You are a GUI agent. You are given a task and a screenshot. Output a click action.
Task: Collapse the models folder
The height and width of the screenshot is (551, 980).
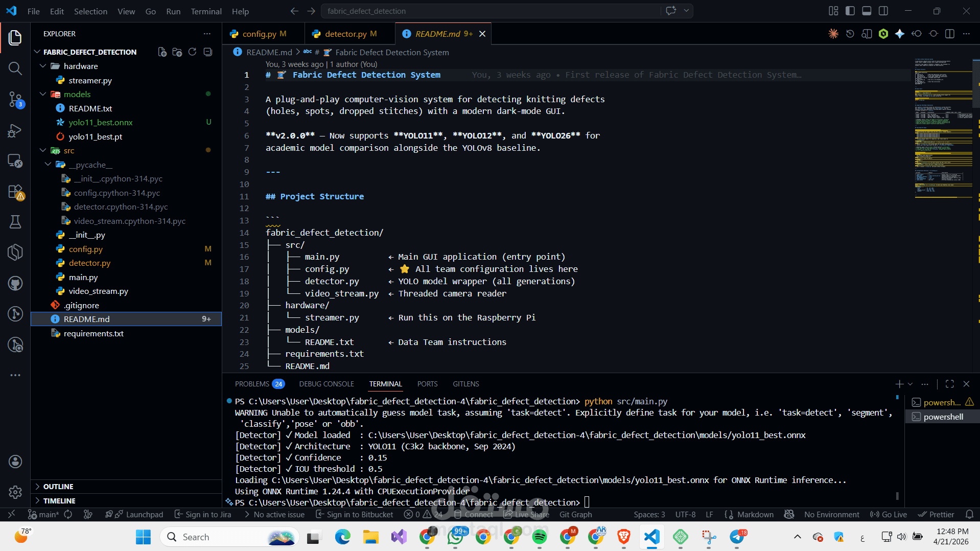(43, 94)
